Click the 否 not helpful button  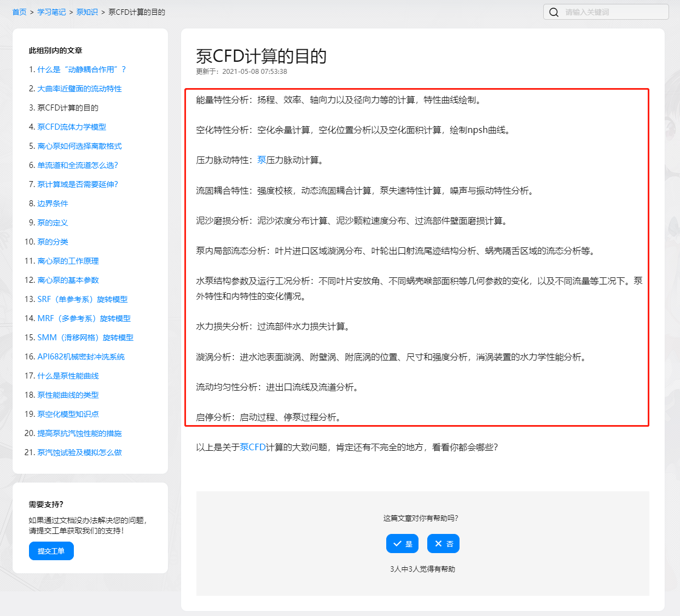click(443, 544)
